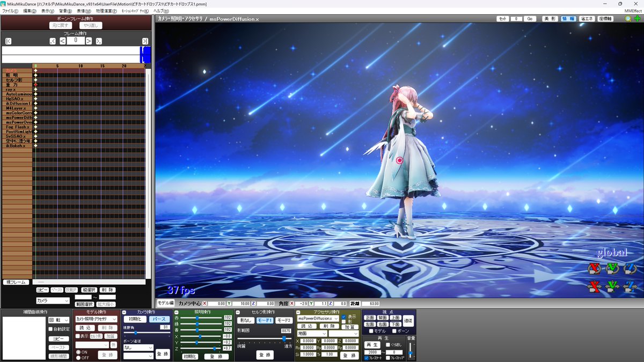Toggle the モデル view-follow checkbox
Viewport: 644px width, 362px height.
(x=371, y=331)
